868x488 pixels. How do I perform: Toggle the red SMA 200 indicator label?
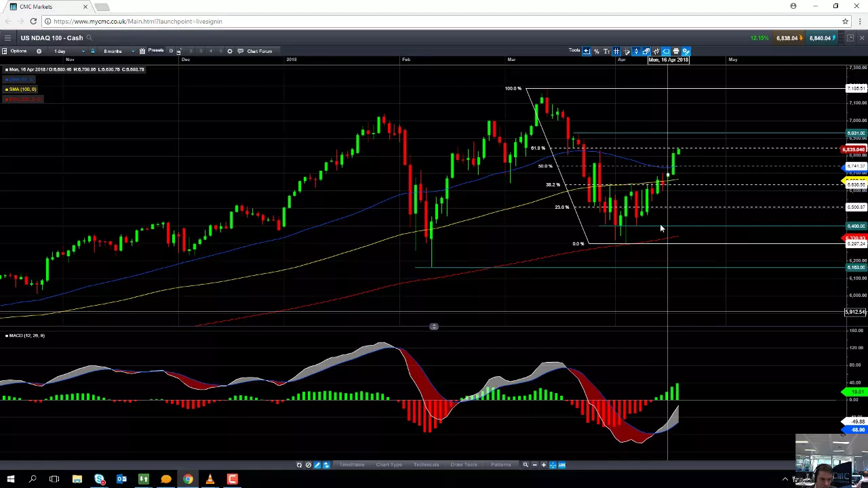23,99
